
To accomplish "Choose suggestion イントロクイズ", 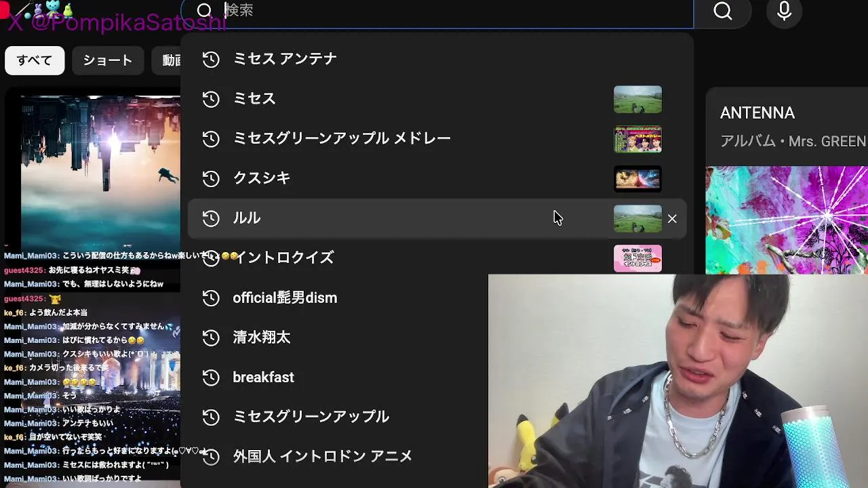I will coord(437,258).
